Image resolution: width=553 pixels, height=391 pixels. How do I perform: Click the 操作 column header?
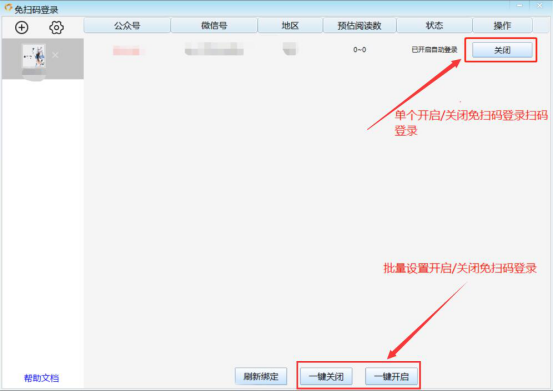(x=502, y=25)
